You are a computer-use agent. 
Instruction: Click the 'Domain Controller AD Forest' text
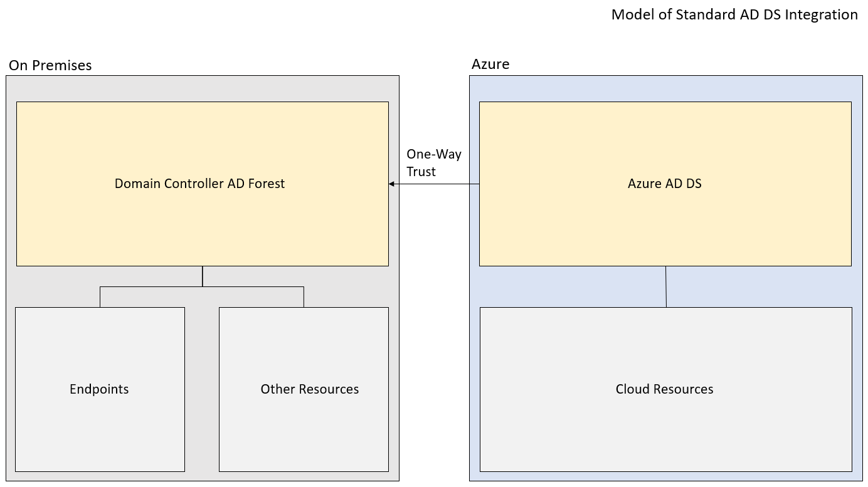coord(199,184)
